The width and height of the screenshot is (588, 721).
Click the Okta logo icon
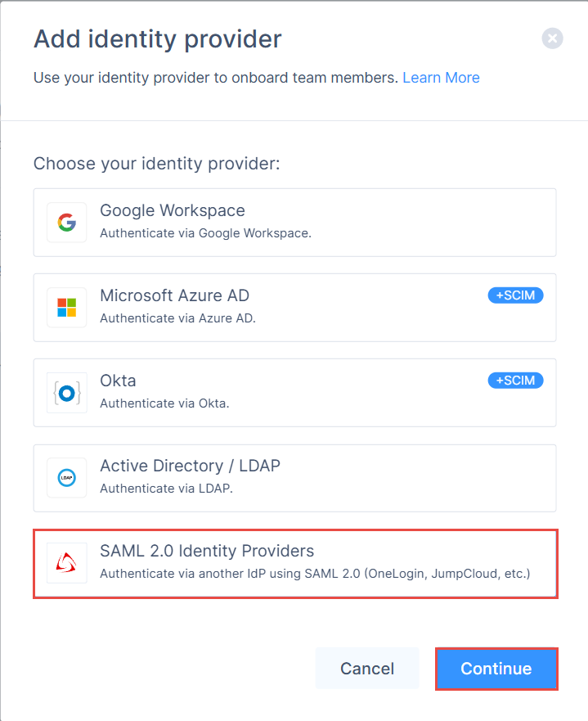click(x=67, y=393)
